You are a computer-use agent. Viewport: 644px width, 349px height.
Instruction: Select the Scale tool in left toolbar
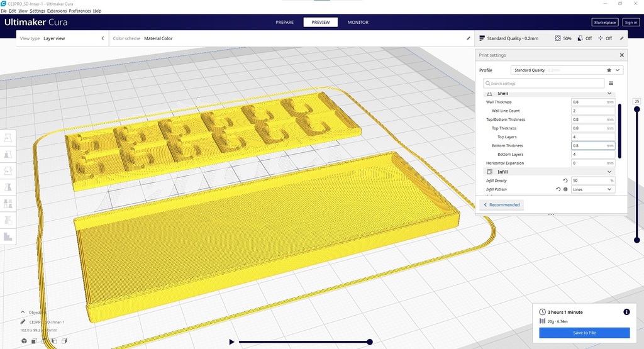coord(8,154)
